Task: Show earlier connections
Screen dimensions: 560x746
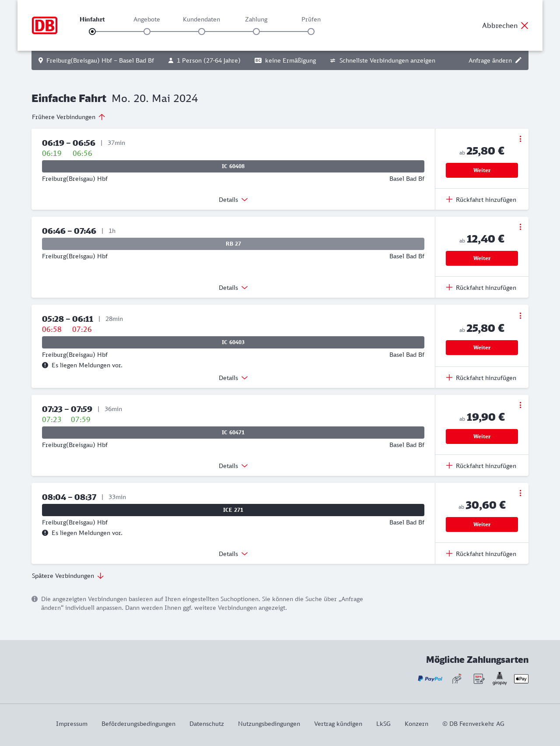Action: (69, 117)
